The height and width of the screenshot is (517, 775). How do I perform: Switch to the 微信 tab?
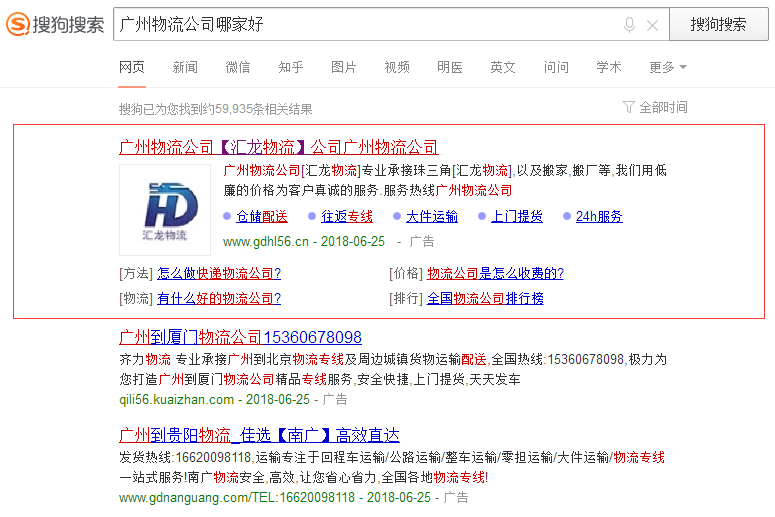(x=238, y=67)
